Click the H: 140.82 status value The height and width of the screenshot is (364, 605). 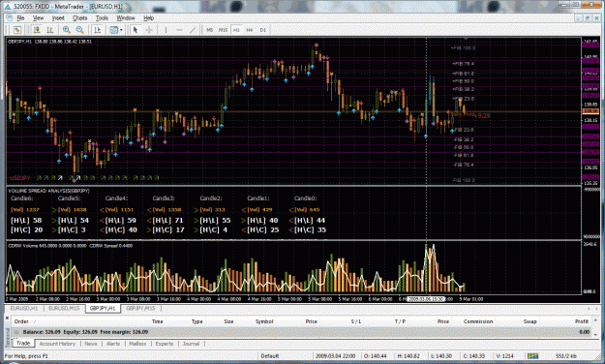tap(408, 356)
